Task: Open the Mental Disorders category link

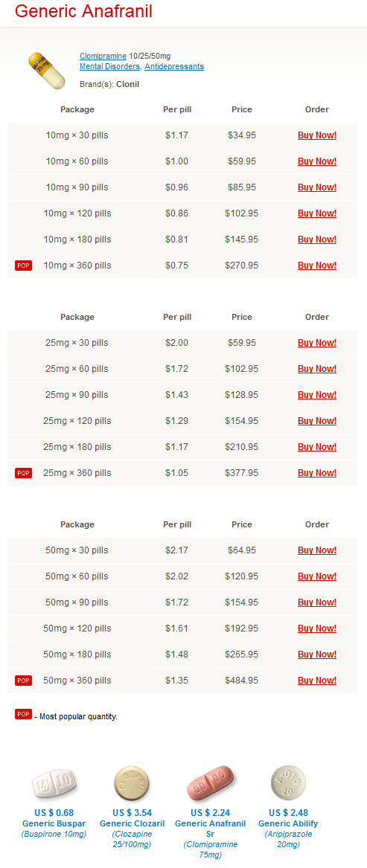Action: [109, 66]
